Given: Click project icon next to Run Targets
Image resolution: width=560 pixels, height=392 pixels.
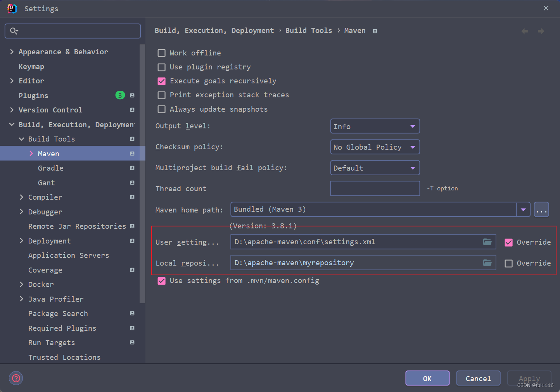Looking at the screenshot, I should (x=132, y=342).
